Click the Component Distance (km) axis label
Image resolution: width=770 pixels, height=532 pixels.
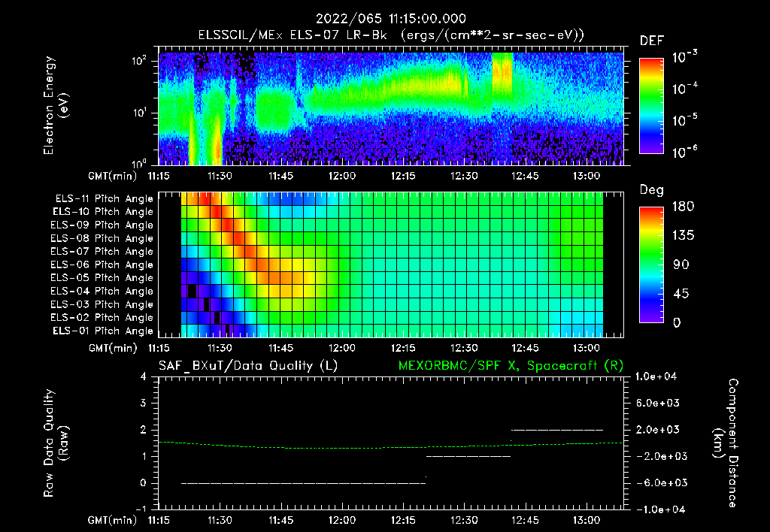pos(726,443)
